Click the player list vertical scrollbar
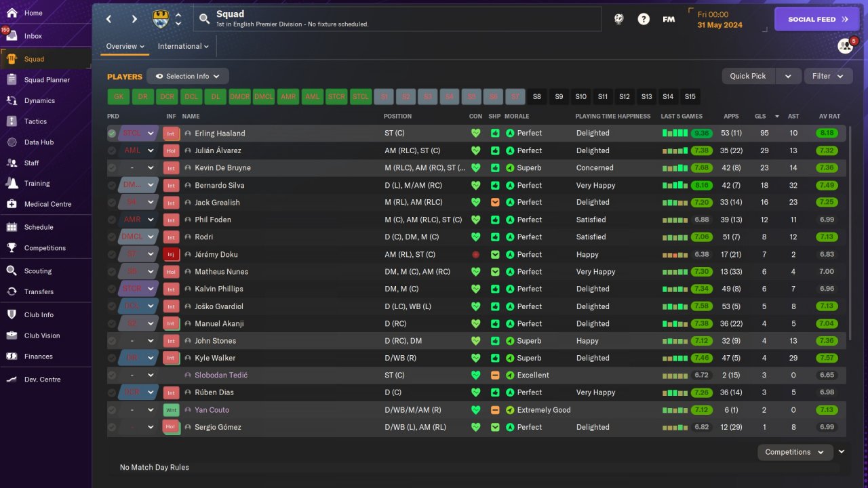Image resolution: width=868 pixels, height=488 pixels. (x=849, y=232)
